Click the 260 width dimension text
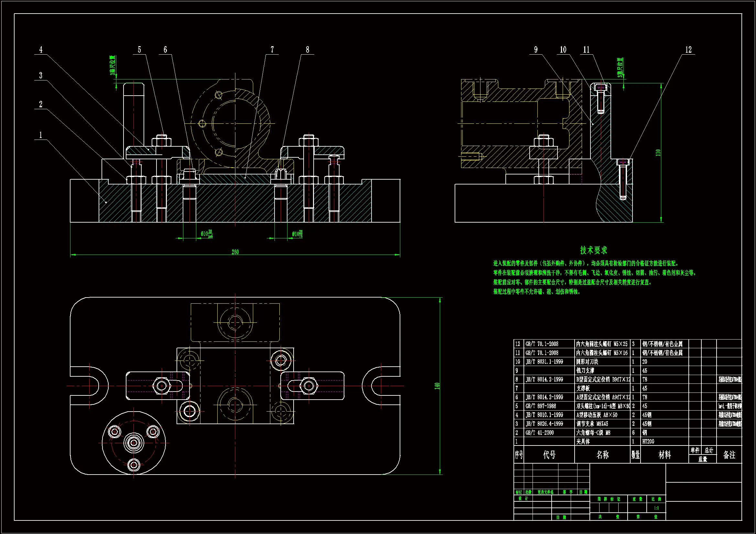The height and width of the screenshot is (534, 756). click(235, 252)
